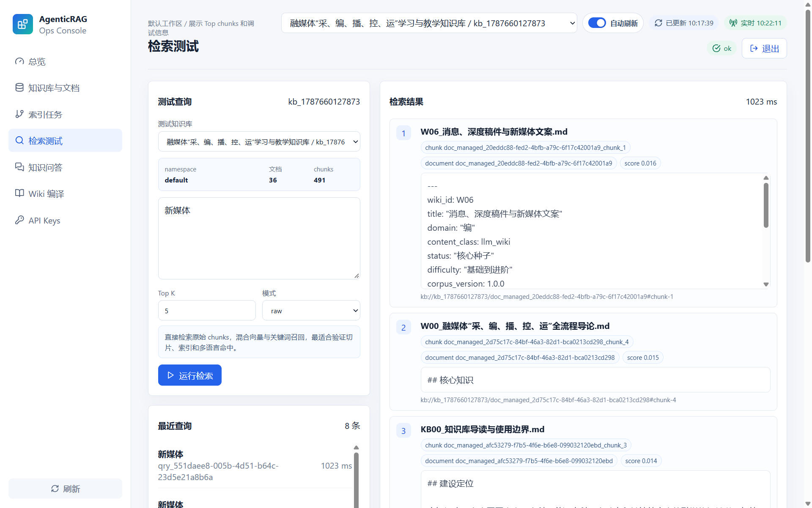The height and width of the screenshot is (508, 812).
Task: Open knowledge base dropdown in header
Action: coord(429,23)
